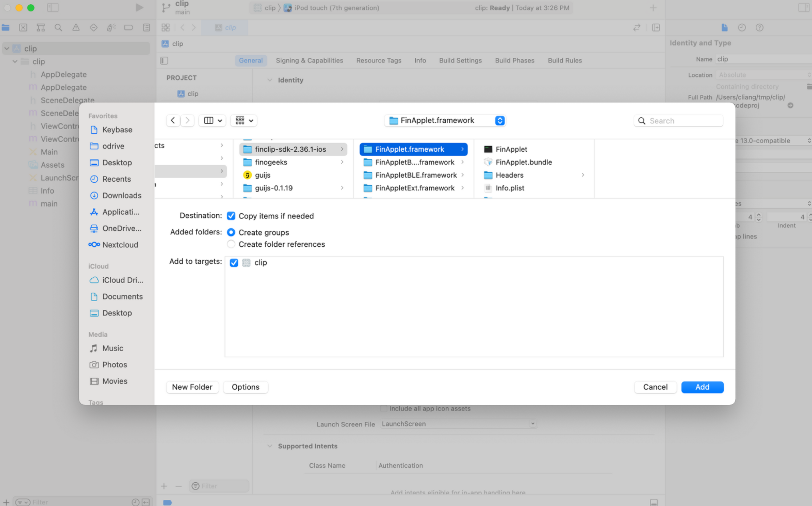Open the Library plus icon in the Xcode toolbar
The width and height of the screenshot is (812, 506).
click(653, 8)
